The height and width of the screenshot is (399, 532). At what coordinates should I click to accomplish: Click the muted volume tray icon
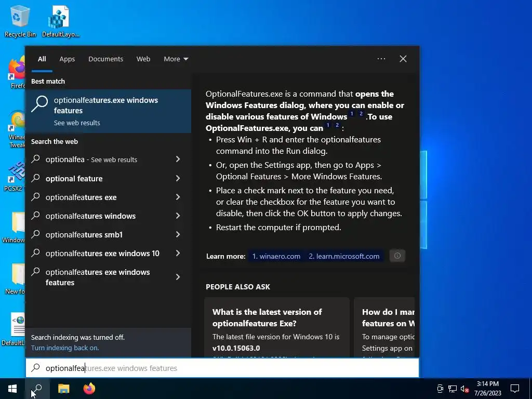[464, 389]
